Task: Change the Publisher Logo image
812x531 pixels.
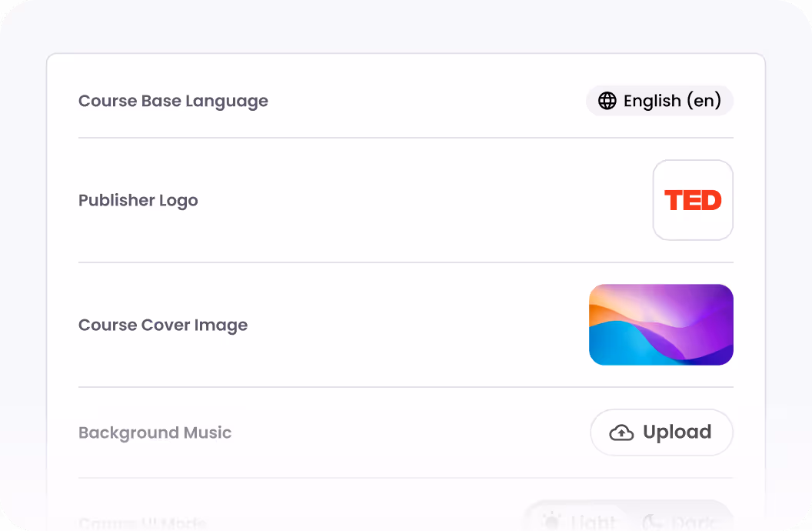Action: tap(693, 199)
